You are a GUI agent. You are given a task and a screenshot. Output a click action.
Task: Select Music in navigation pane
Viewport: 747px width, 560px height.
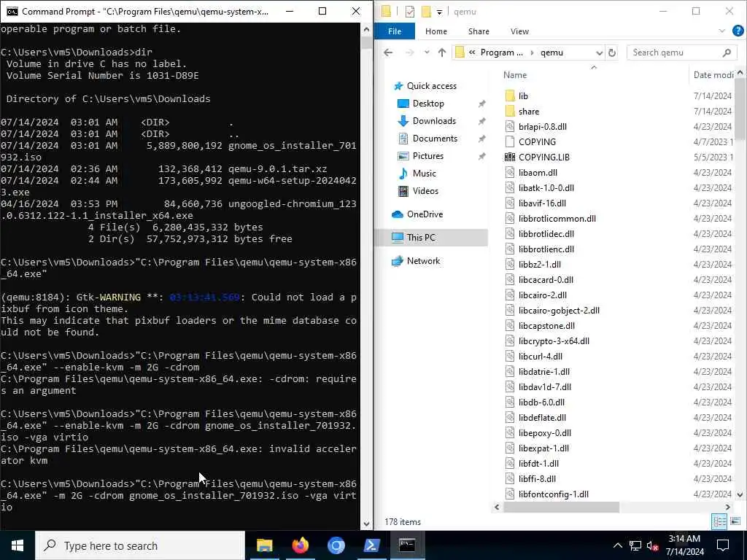point(424,174)
